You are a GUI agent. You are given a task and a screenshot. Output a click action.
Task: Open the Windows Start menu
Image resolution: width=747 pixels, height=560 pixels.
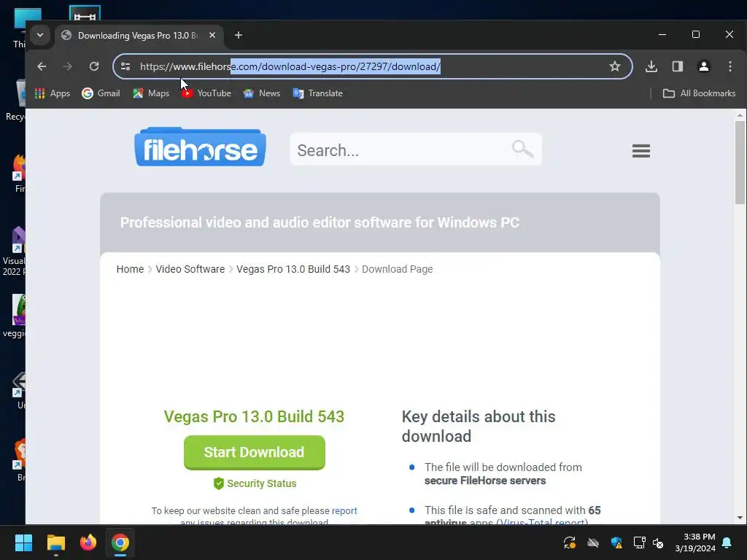click(23, 542)
